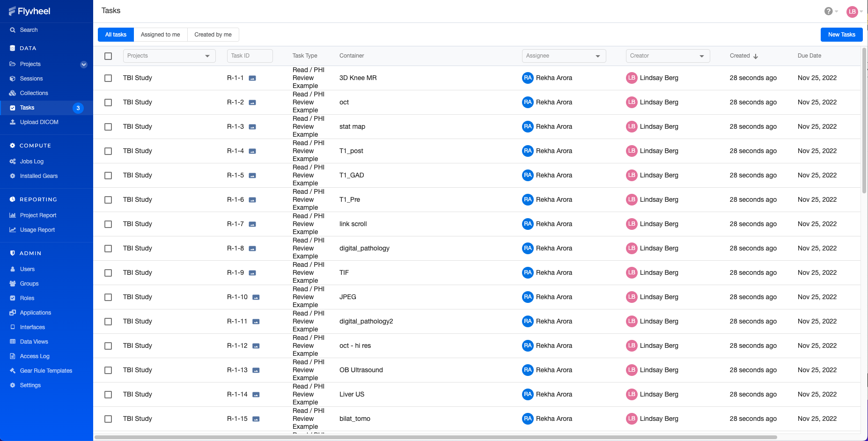Open the Access Log admin link

pos(34,356)
